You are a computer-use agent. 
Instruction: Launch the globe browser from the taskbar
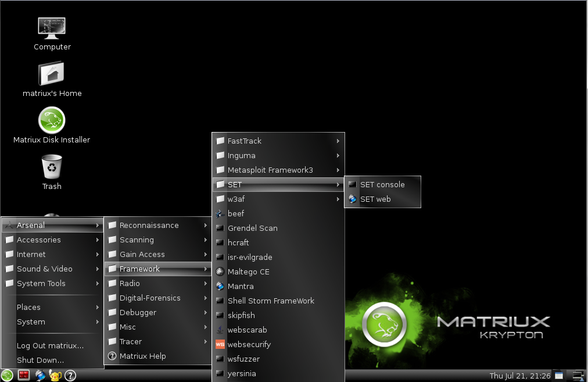(x=40, y=375)
